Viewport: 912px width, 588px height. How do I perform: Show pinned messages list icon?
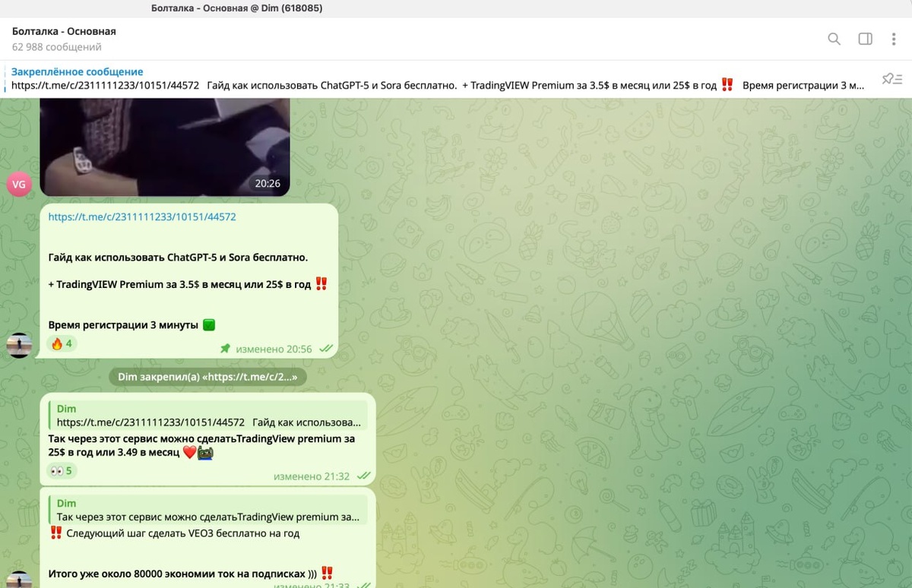click(891, 78)
